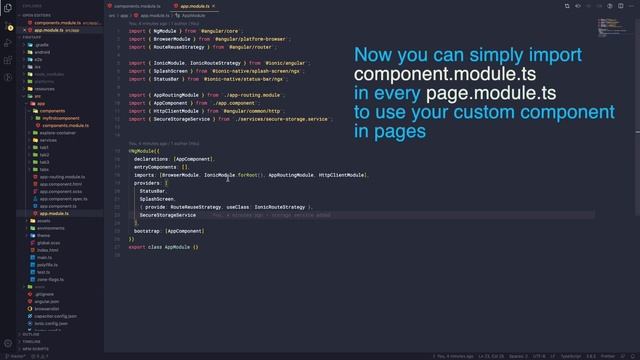This screenshot has width=640, height=360.
Task: Click the editor vertical scrollbar
Action: click(x=638, y=118)
